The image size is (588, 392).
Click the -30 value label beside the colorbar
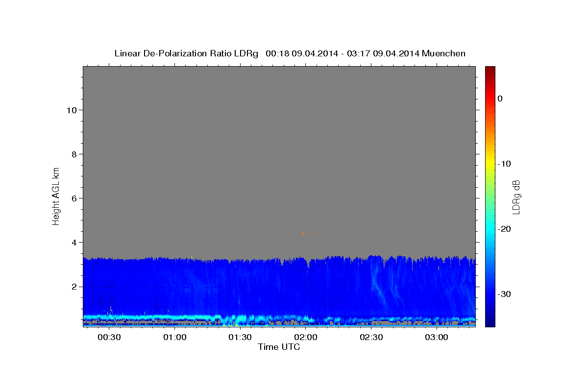pyautogui.click(x=504, y=294)
